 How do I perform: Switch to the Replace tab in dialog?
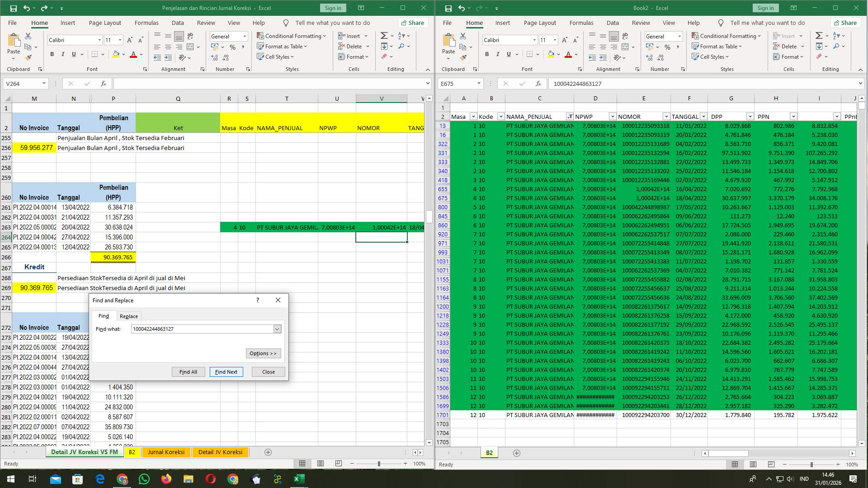[128, 316]
